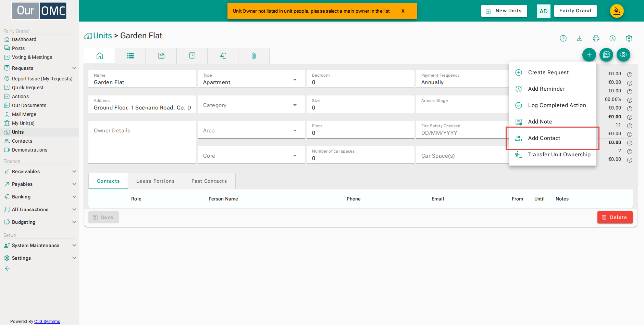Follow the CLG Systems link

pos(47,322)
